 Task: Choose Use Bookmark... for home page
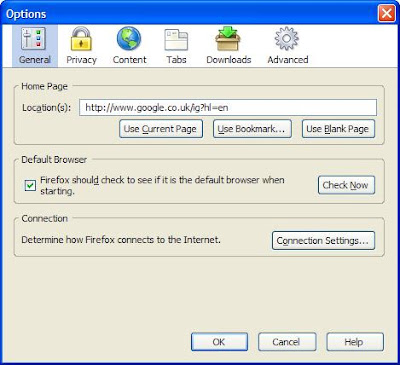(x=252, y=129)
